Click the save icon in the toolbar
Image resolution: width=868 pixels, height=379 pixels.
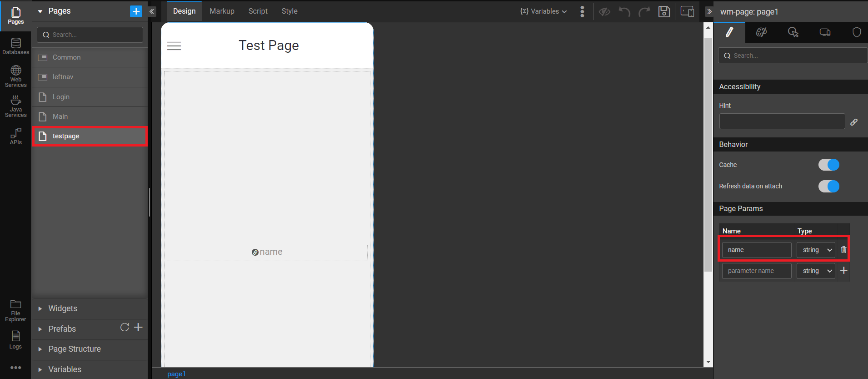point(664,11)
